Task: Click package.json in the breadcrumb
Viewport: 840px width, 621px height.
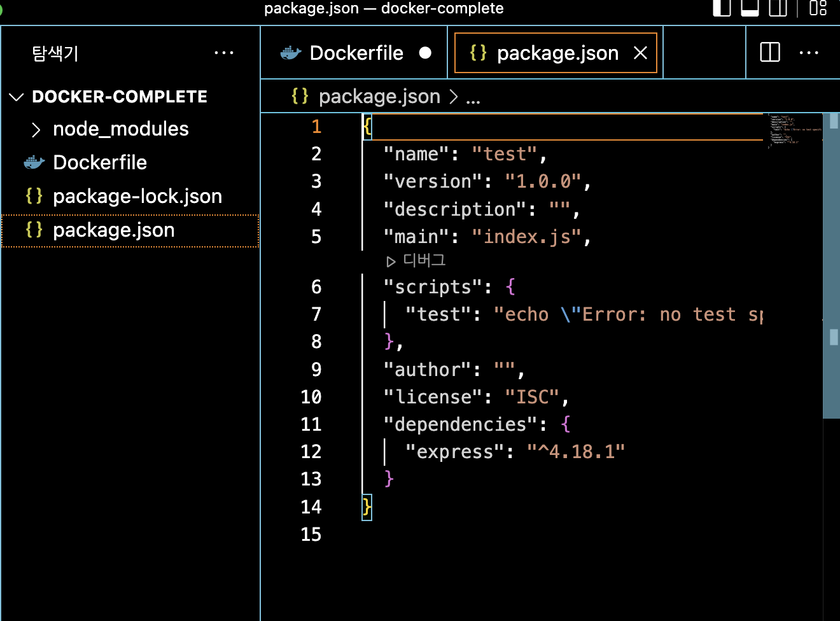Action: click(x=379, y=97)
